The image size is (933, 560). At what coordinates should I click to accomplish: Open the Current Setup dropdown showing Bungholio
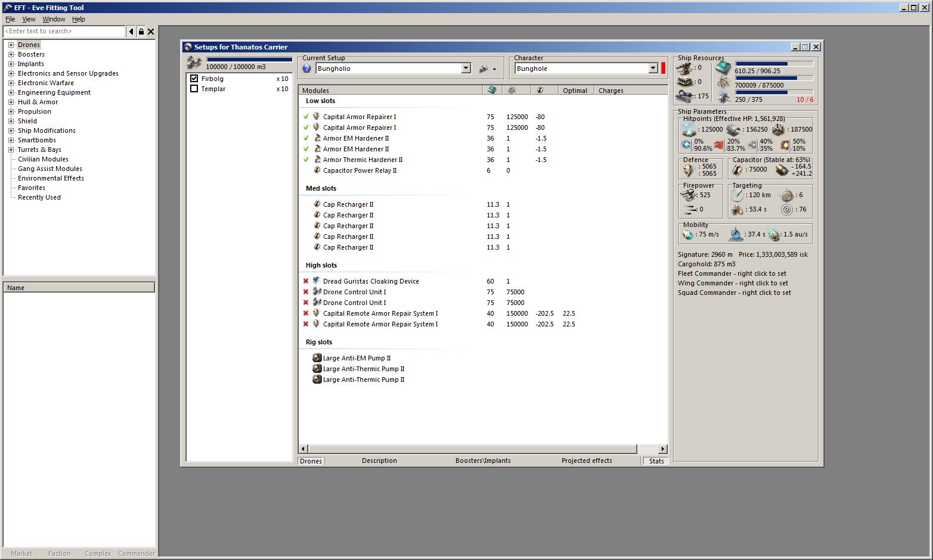466,69
